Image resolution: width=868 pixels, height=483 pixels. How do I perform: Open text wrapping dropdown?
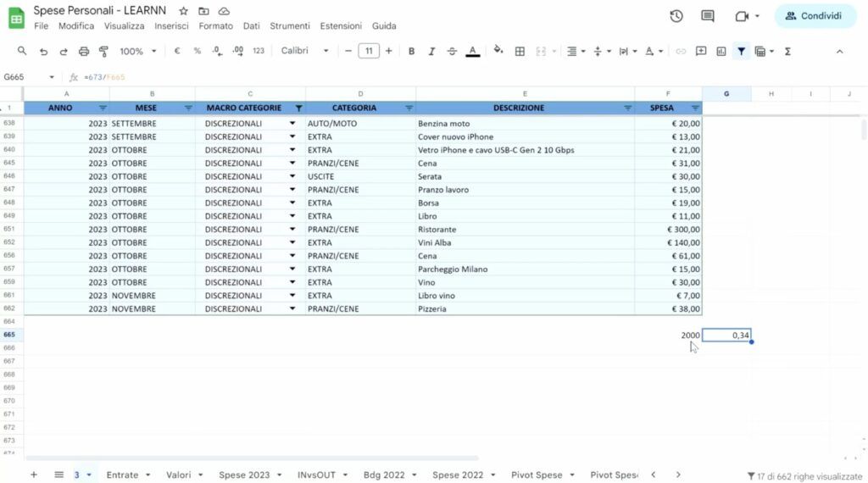pyautogui.click(x=628, y=52)
